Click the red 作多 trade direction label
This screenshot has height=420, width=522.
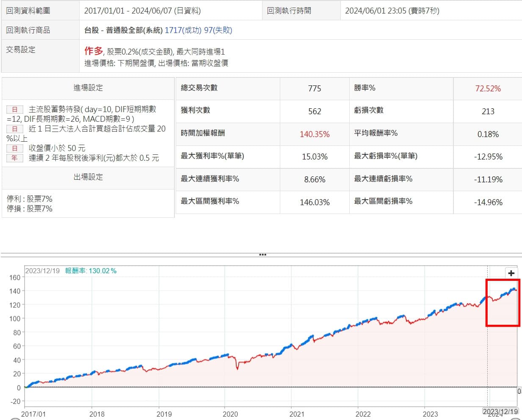click(94, 51)
